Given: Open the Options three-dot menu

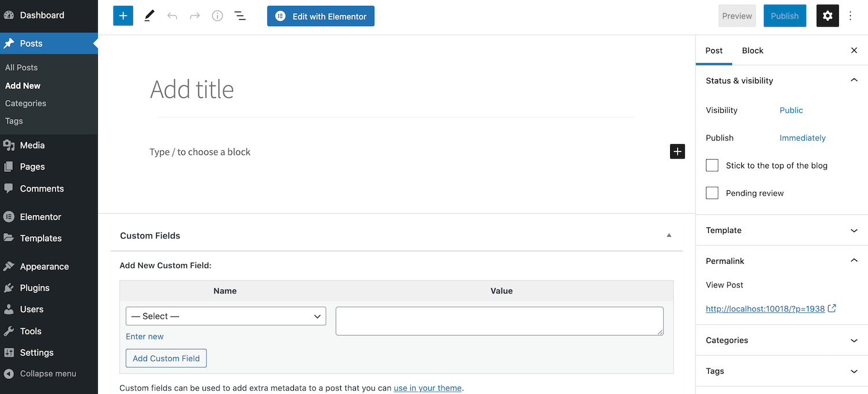Looking at the screenshot, I should 850,16.
